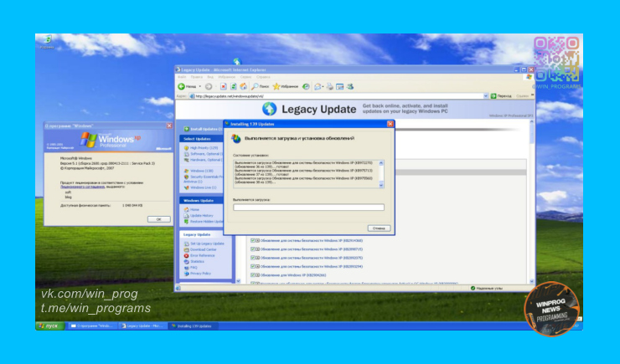Click the Software, Optional icon in sidebar

(186, 154)
